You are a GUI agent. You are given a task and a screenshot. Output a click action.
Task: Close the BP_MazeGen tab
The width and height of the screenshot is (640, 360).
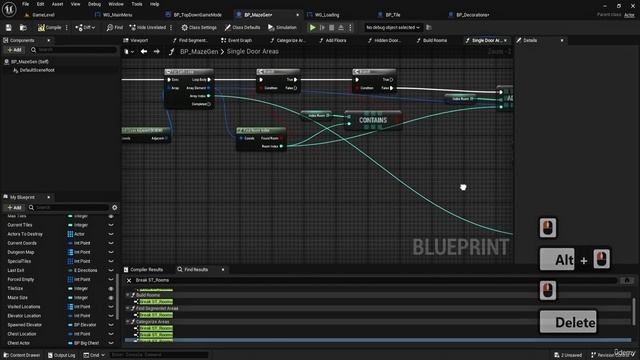click(297, 15)
